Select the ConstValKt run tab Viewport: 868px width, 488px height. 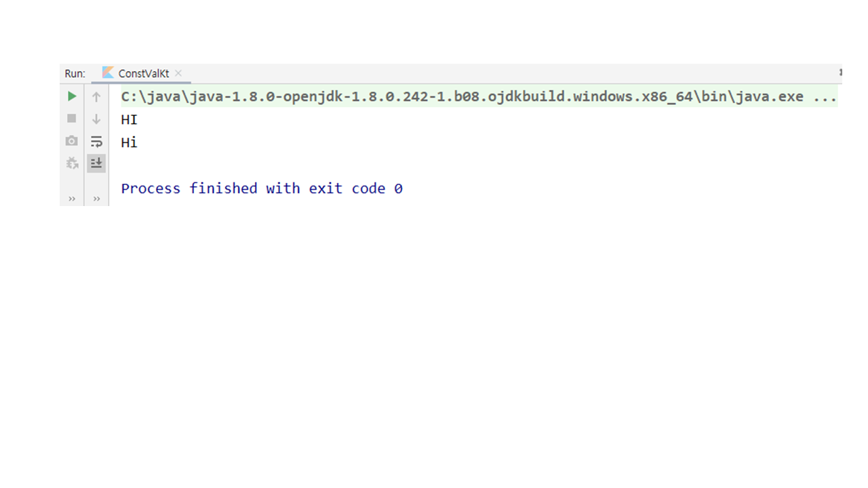pos(143,73)
